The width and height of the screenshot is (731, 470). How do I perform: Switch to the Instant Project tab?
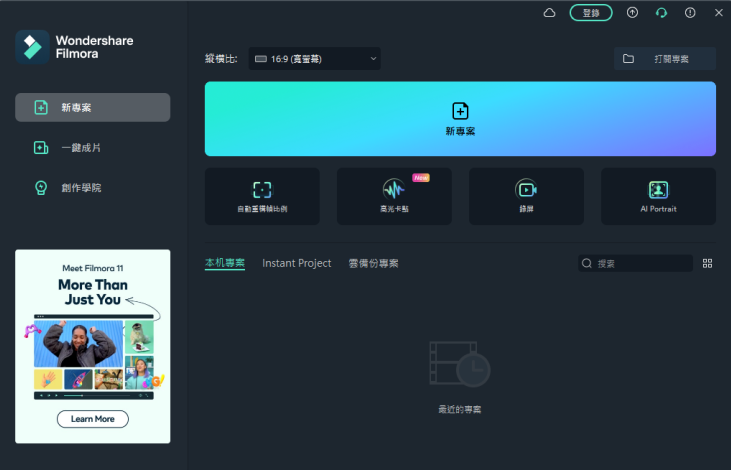pyautogui.click(x=297, y=263)
